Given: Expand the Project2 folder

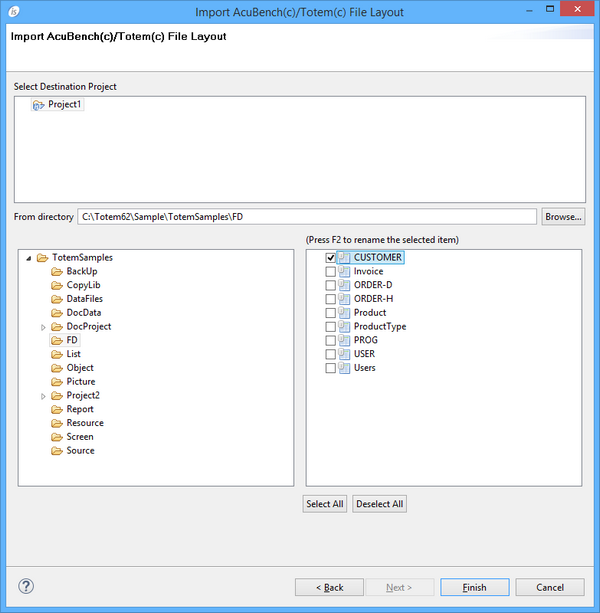Looking at the screenshot, I should pyautogui.click(x=43, y=396).
